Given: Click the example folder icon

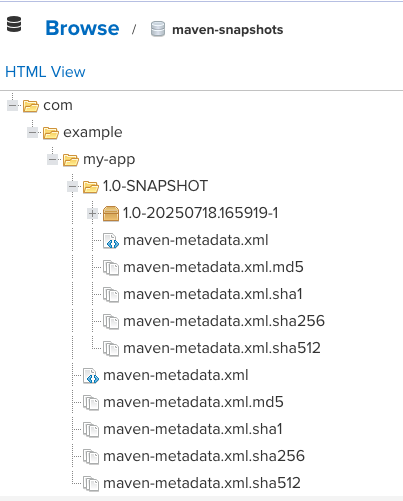Looking at the screenshot, I should click(51, 133).
